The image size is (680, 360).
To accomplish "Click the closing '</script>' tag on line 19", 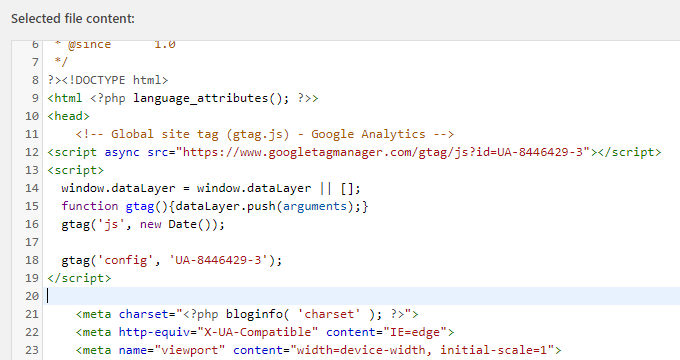I will [79, 278].
